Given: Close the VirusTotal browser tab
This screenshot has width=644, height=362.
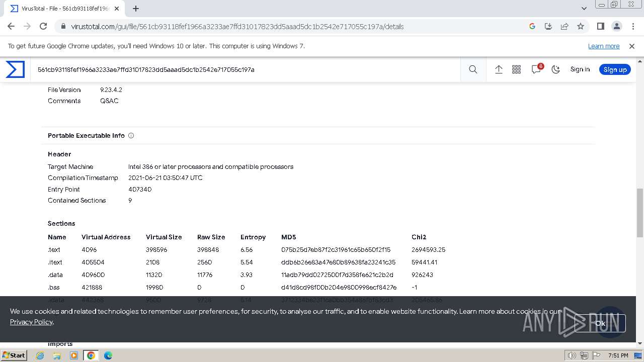Looking at the screenshot, I should pyautogui.click(x=117, y=9).
